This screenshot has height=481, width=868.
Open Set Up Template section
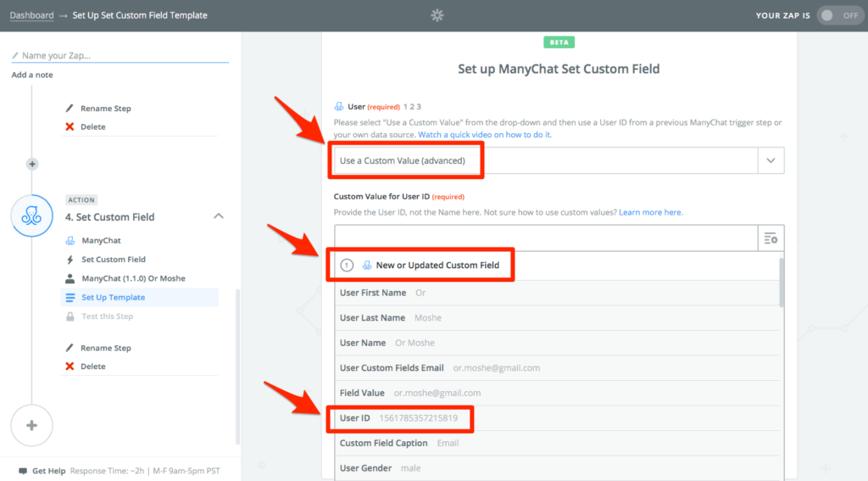[140, 297]
